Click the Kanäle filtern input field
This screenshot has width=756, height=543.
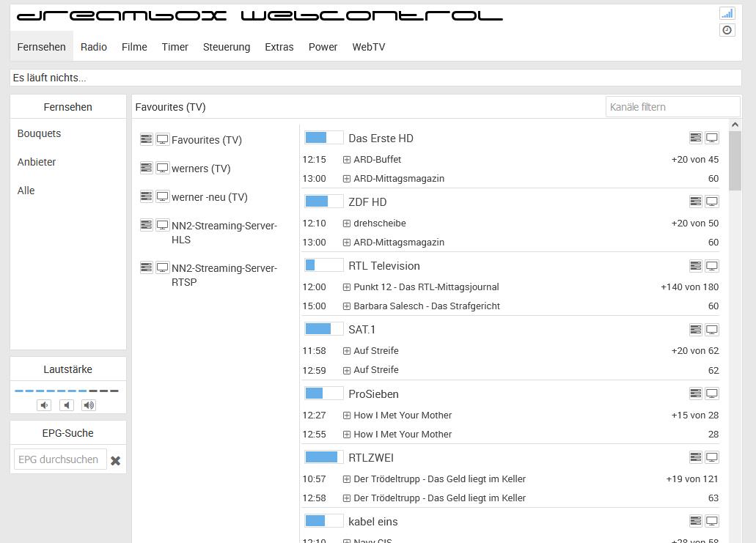(x=672, y=107)
